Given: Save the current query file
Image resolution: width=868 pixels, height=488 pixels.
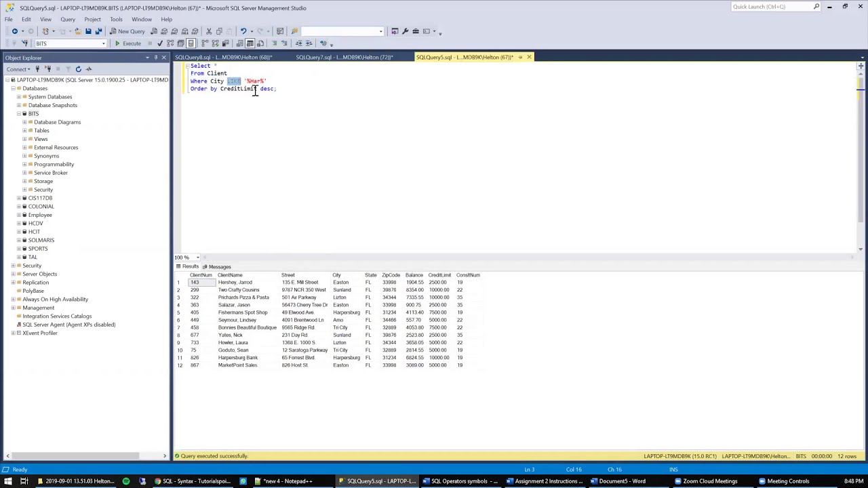Looking at the screenshot, I should 88,31.
